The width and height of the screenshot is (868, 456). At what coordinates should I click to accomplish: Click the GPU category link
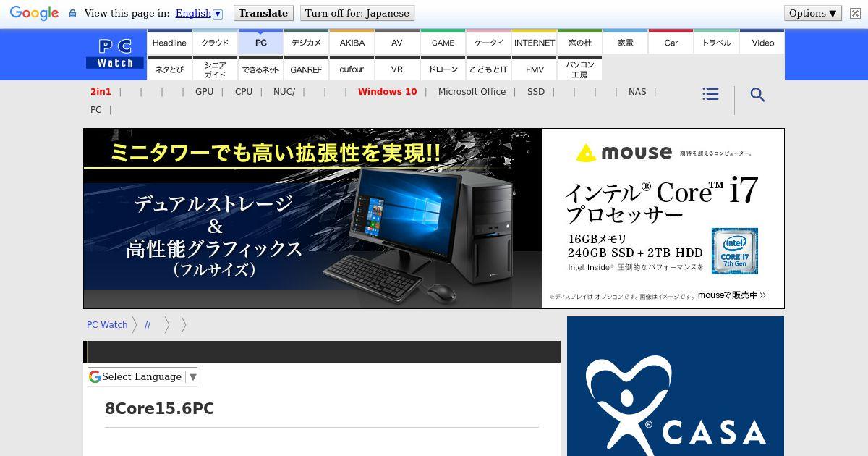[204, 91]
